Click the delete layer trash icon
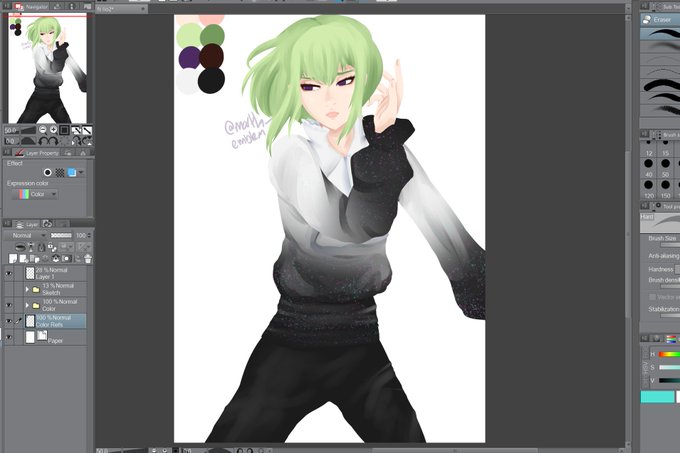680x453 pixels. pyautogui.click(x=88, y=259)
